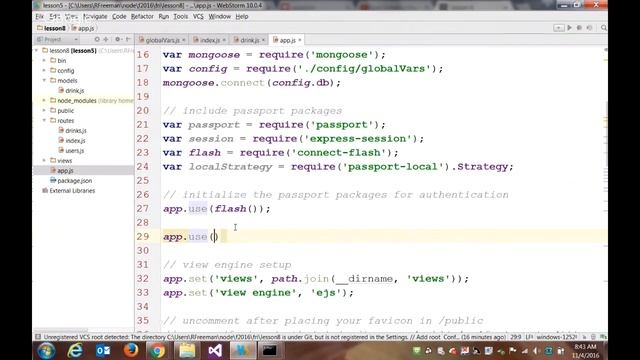Open the Run menu
The image size is (640, 360).
click(164, 17)
